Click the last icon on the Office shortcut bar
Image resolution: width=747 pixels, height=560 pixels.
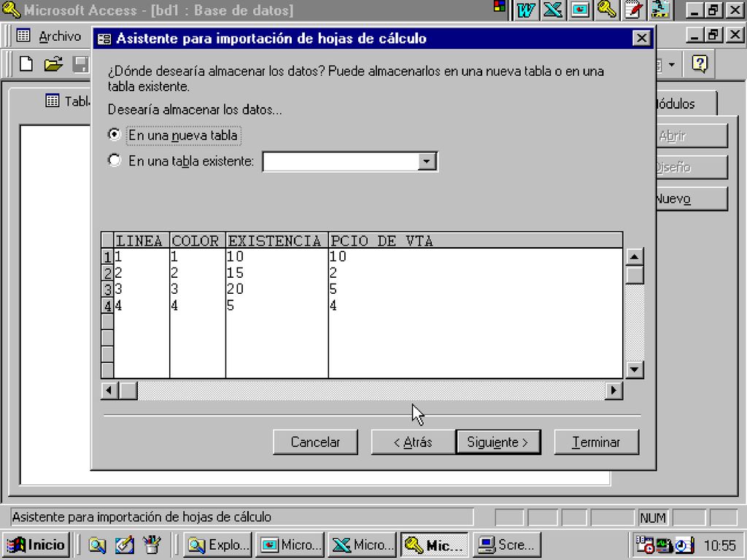point(661,9)
